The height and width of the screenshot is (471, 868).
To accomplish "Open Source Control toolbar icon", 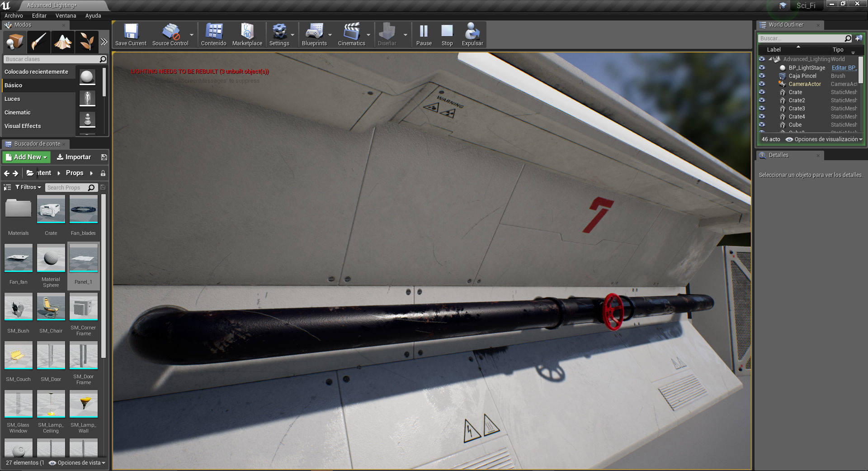I will tap(170, 35).
